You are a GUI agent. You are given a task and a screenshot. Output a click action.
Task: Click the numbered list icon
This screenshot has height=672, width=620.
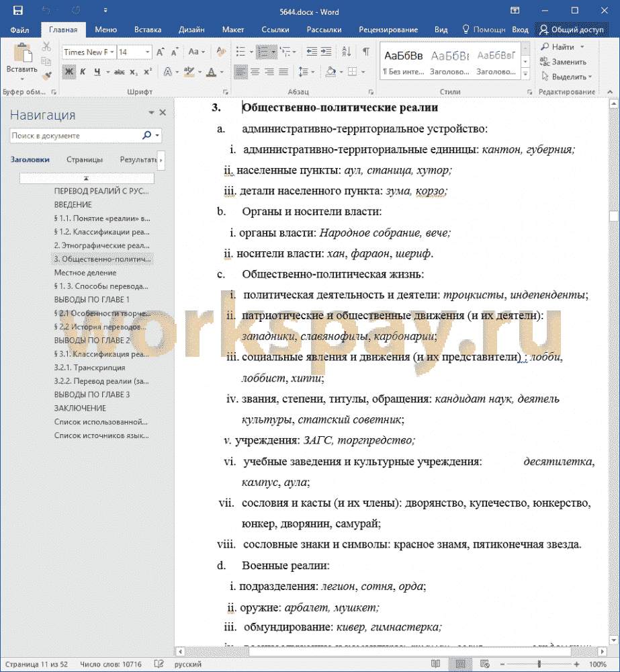click(x=262, y=52)
